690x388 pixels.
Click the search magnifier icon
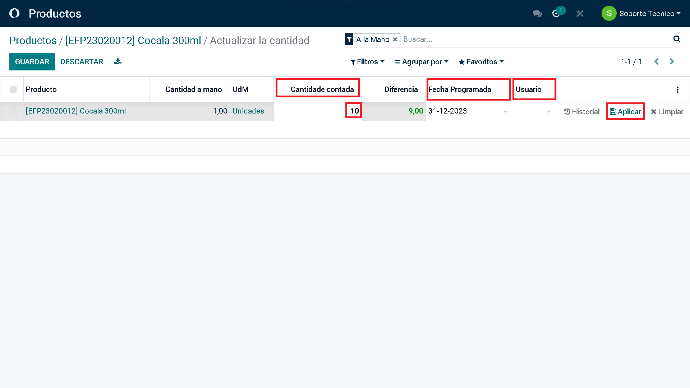click(676, 39)
